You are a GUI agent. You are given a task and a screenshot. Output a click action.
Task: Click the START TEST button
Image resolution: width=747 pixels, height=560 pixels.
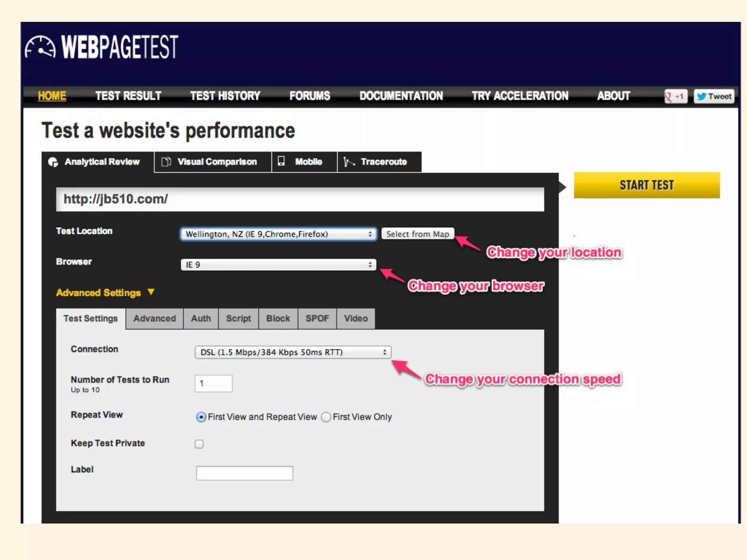tap(647, 185)
